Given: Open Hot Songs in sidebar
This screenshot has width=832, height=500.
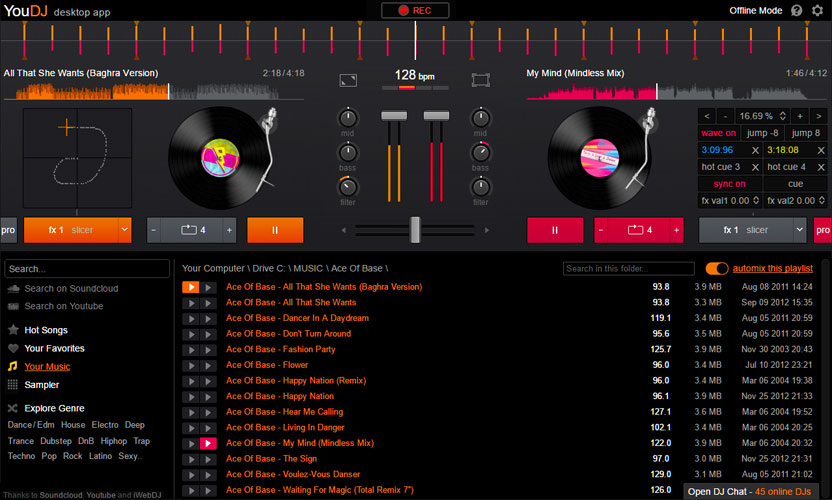Looking at the screenshot, I should coord(46,330).
